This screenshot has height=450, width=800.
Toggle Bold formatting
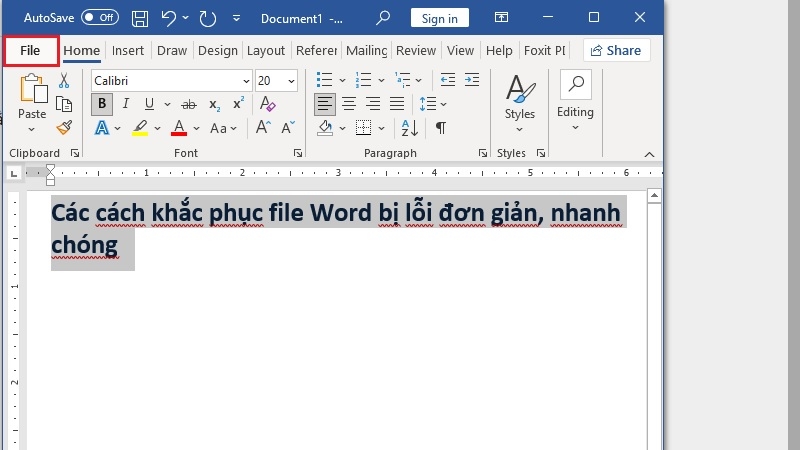[102, 104]
